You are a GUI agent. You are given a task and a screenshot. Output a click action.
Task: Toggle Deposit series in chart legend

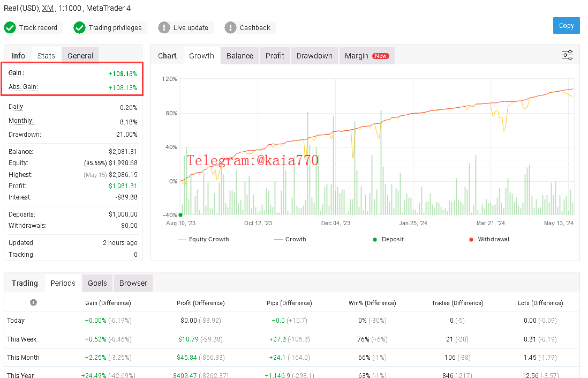[388, 239]
